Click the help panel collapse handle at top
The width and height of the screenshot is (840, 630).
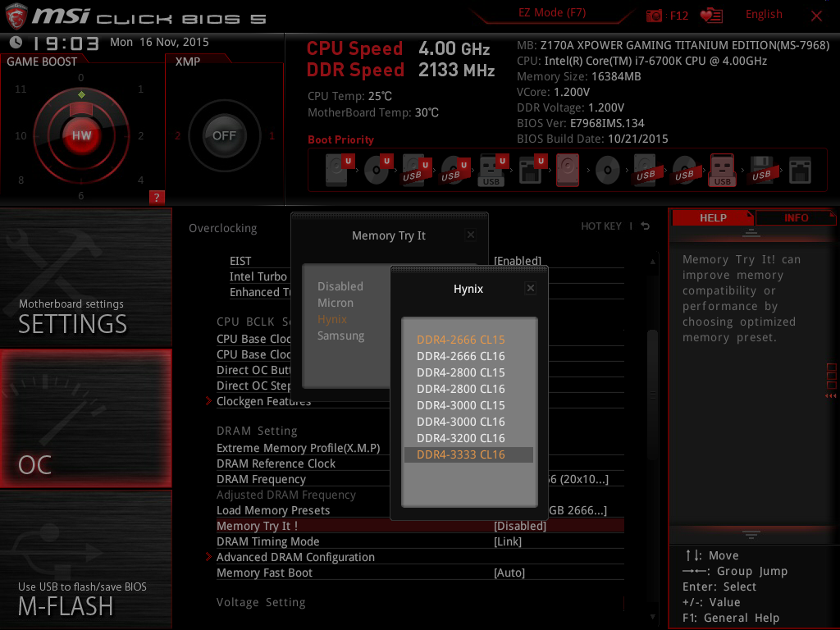tap(751, 232)
